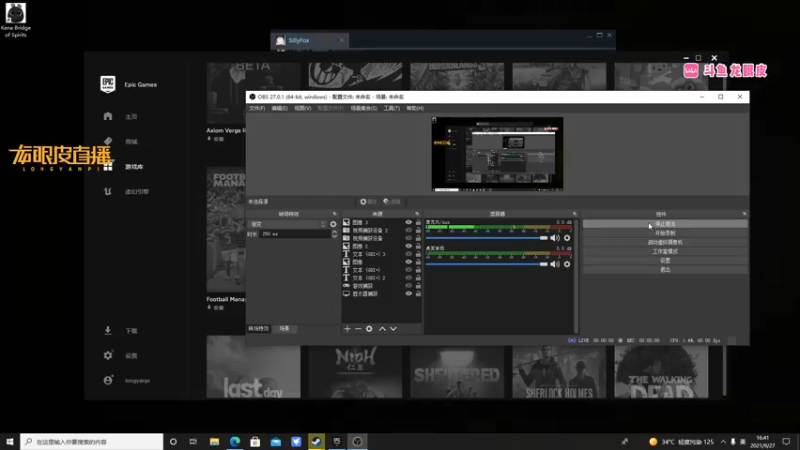Viewport: 800px width, 450px height.
Task: Pop out the 来源 sources dock
Action: pyautogui.click(x=417, y=214)
